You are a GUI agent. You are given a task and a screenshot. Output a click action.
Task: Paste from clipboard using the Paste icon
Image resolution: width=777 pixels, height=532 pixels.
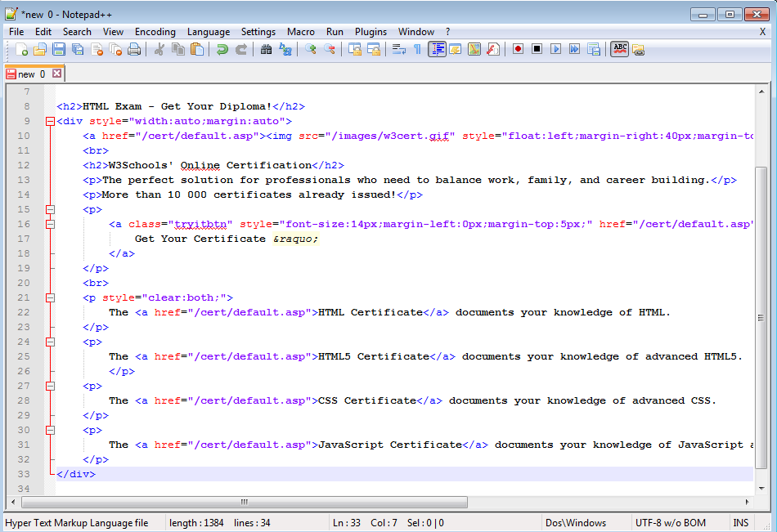click(197, 49)
